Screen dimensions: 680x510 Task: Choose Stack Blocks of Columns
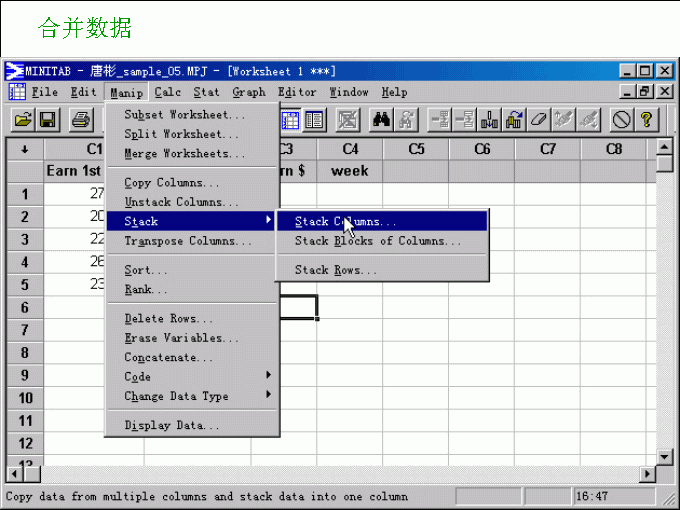point(378,241)
